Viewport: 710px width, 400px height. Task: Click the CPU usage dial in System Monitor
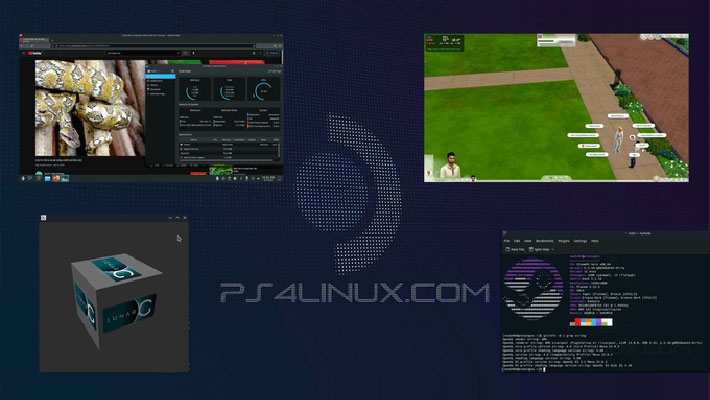point(264,92)
